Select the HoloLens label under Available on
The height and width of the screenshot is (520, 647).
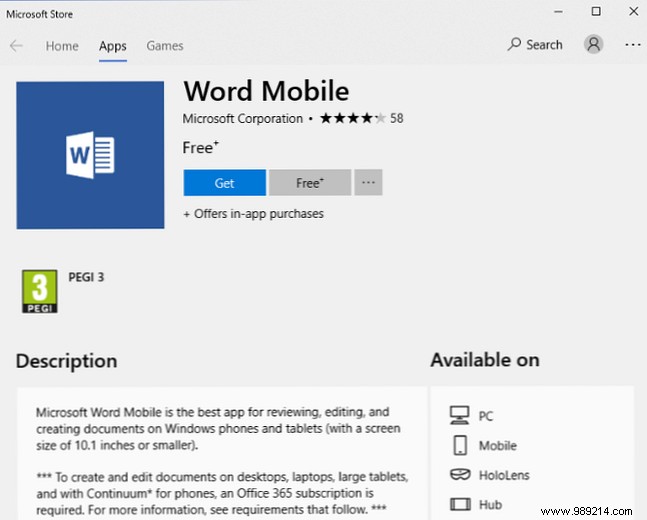tap(504, 475)
